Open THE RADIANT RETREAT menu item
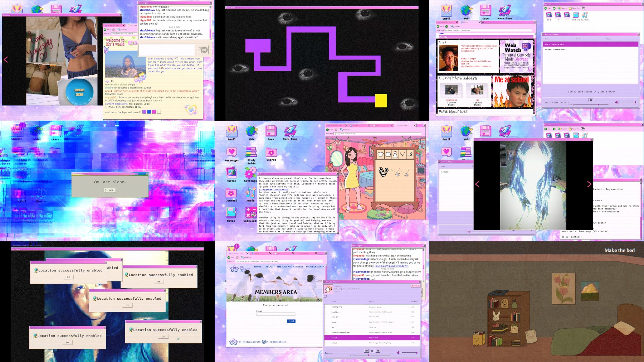Viewport: 644px width, 362px height. pos(290,266)
